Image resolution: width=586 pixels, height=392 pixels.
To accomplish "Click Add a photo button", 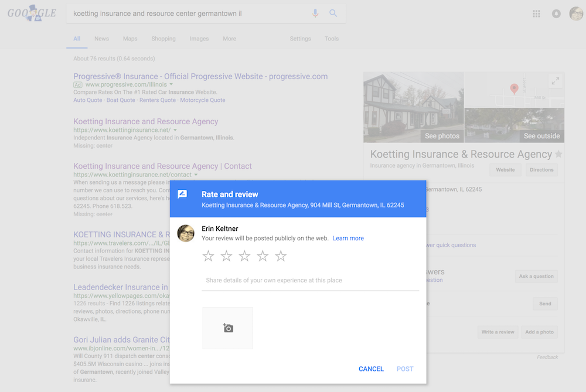I will [x=539, y=332].
